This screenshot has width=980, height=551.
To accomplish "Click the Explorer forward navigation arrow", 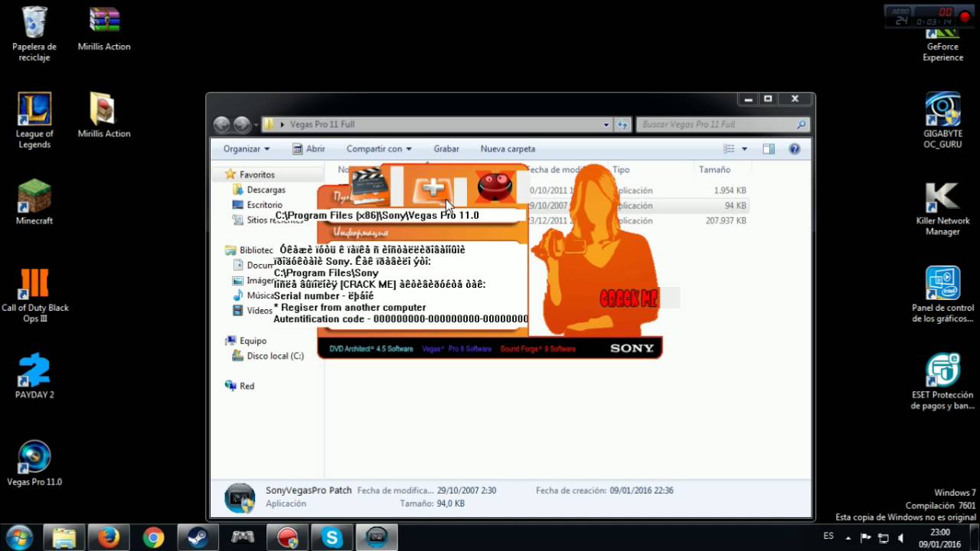I will [x=241, y=124].
